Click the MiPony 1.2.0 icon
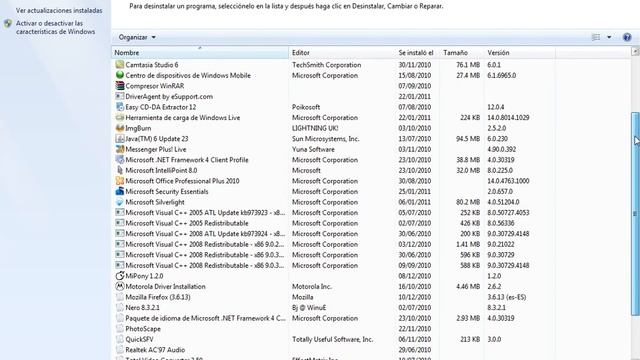This screenshot has width=640, height=360. click(x=120, y=276)
